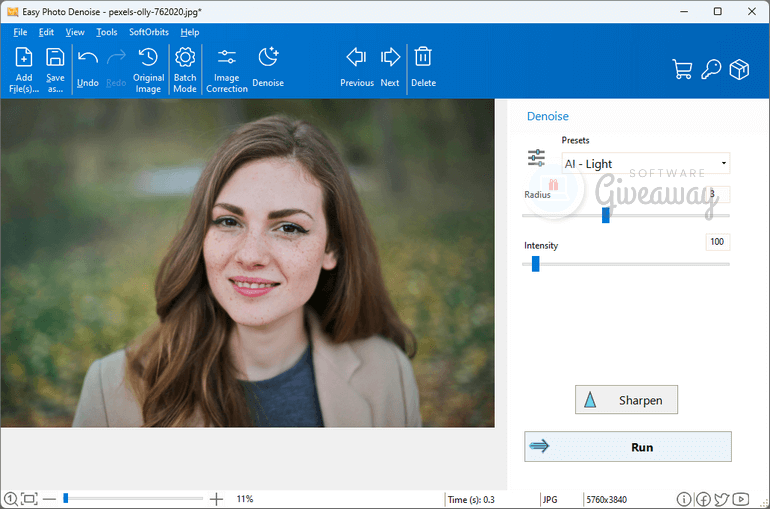770x509 pixels.
Task: Click the 5760x3840 dimensions text
Action: click(x=606, y=500)
